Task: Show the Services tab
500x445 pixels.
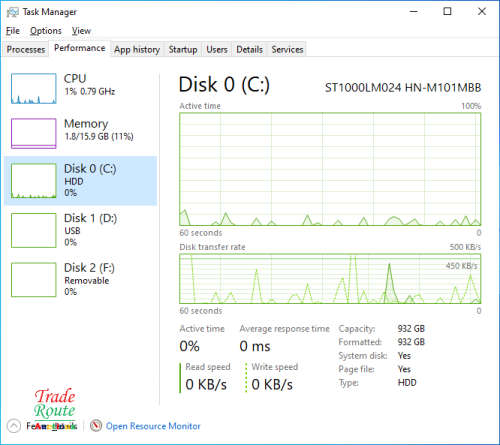Action: tap(287, 49)
